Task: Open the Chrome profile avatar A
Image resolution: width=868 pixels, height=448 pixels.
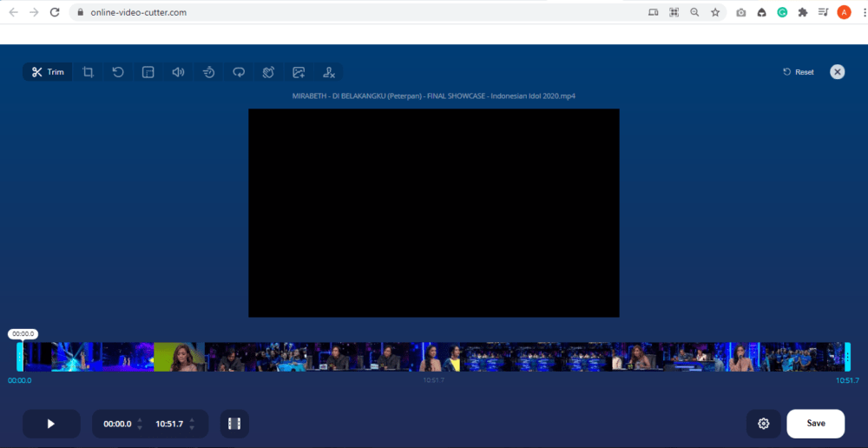Action: click(844, 12)
